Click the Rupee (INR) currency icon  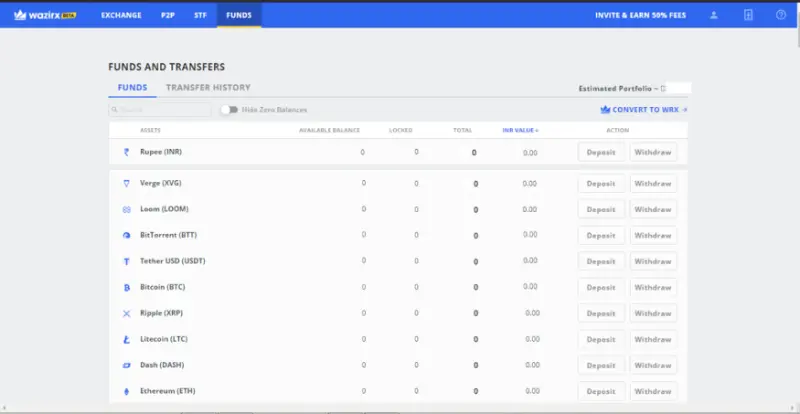click(127, 152)
